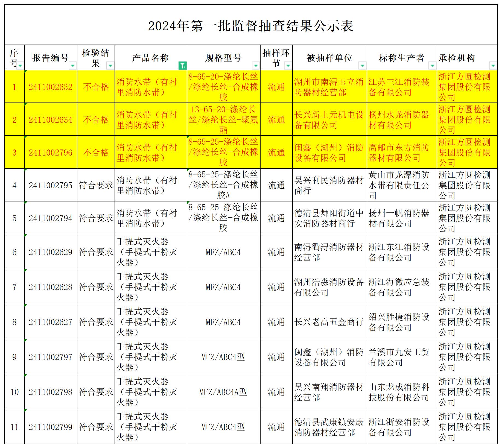The height and width of the screenshot is (448, 502).
Task: Open the 被抽样单位 column filter dropdown
Action: tap(363, 66)
